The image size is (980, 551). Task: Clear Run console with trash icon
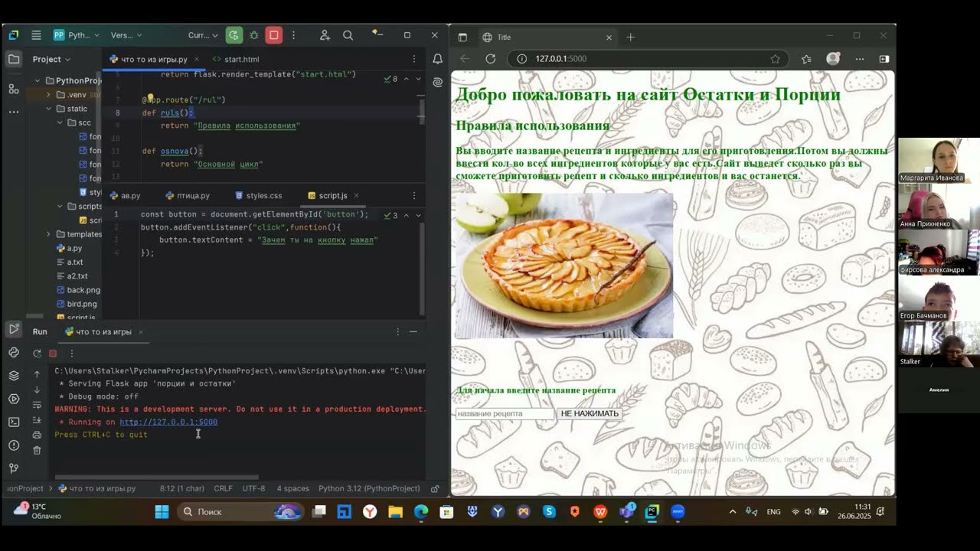(x=37, y=451)
